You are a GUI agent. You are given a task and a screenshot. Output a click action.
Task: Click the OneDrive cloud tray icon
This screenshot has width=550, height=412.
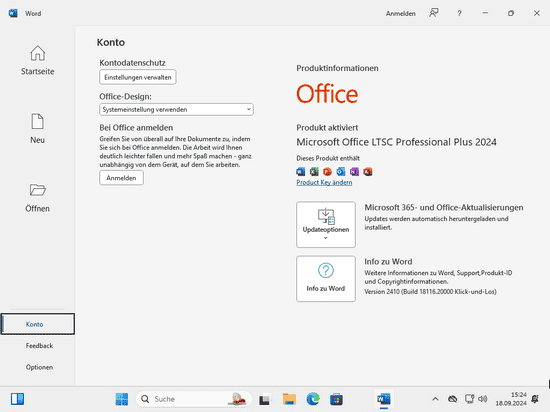452,399
